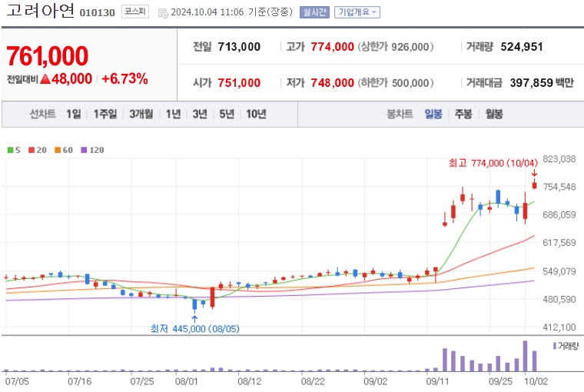584x392 pixels.
Task: Click the 선차트 label
Action: tap(42, 114)
